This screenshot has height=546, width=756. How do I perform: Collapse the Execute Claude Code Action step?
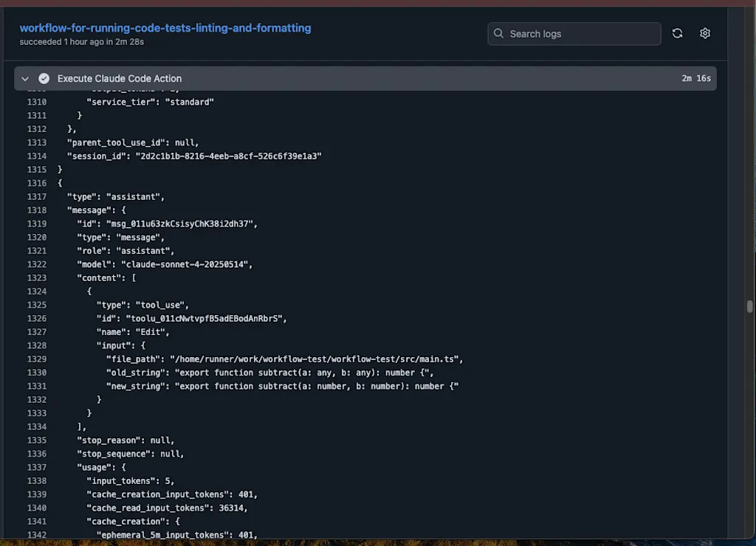point(25,78)
